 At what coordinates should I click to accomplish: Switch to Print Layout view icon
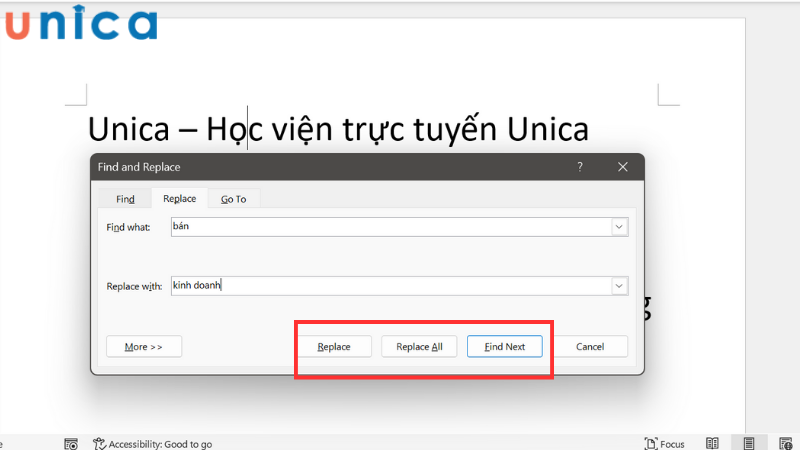point(749,443)
